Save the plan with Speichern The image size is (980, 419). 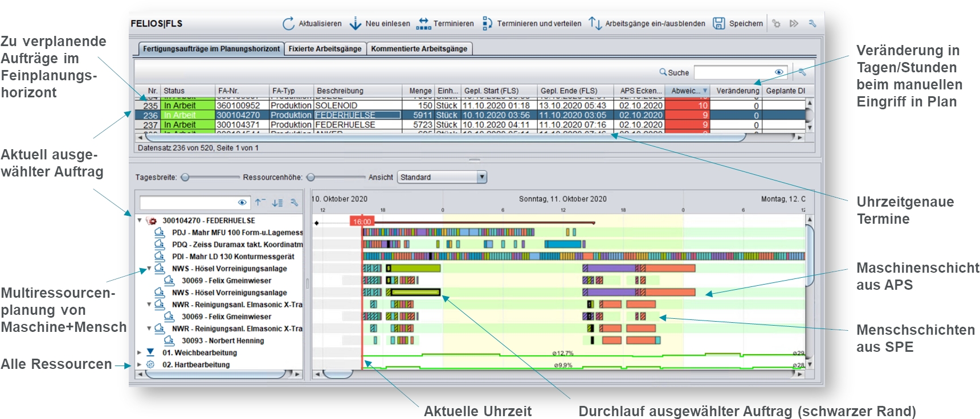click(x=738, y=23)
